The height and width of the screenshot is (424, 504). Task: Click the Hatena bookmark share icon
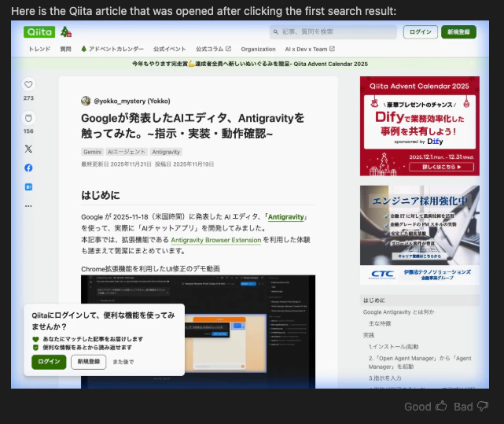(x=28, y=187)
